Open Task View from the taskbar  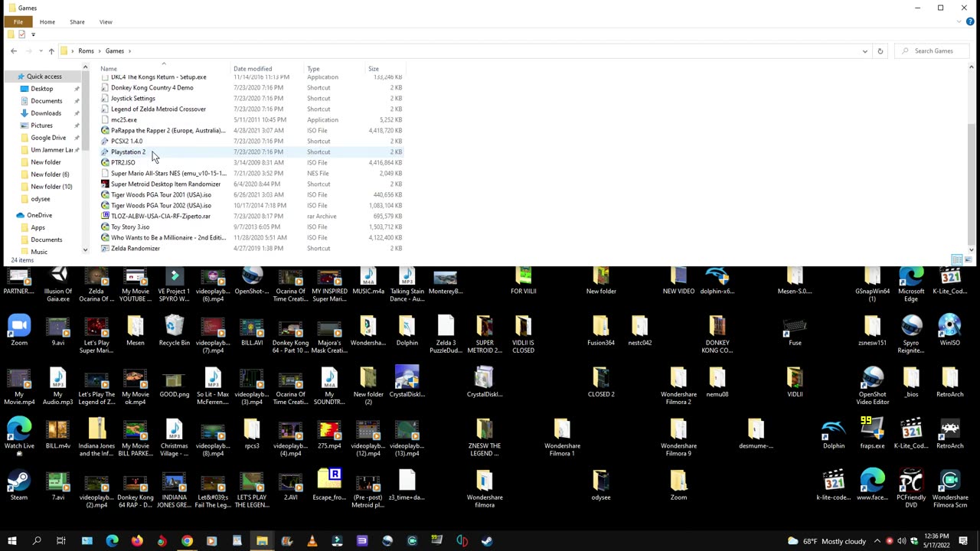[x=61, y=541]
